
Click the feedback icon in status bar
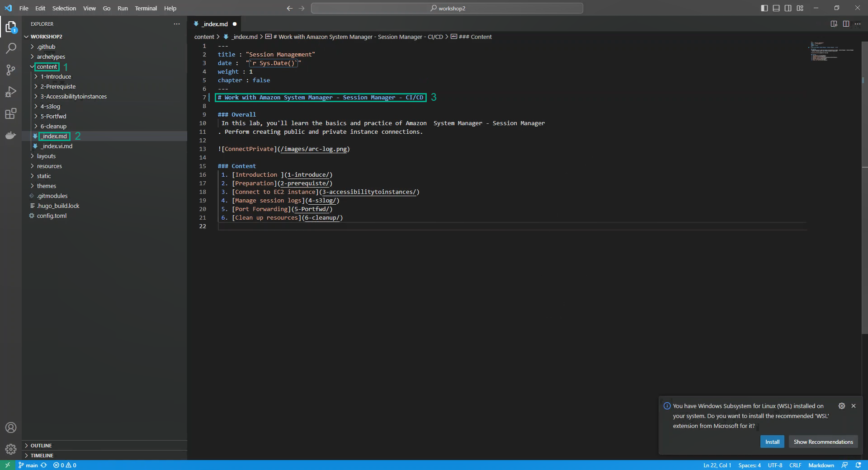[844, 465]
